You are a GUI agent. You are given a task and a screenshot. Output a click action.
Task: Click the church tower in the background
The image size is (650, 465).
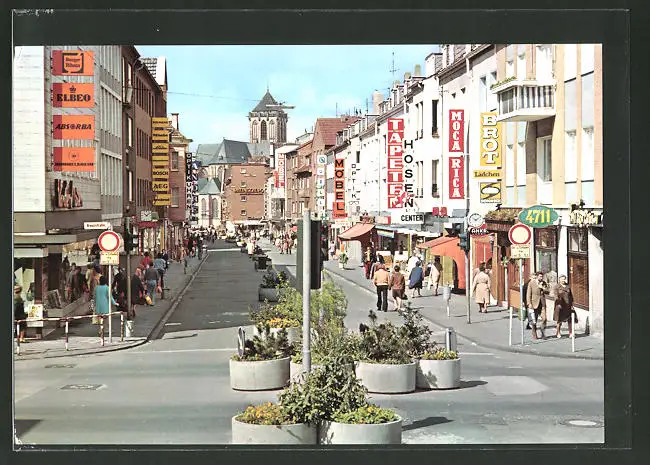point(268,118)
